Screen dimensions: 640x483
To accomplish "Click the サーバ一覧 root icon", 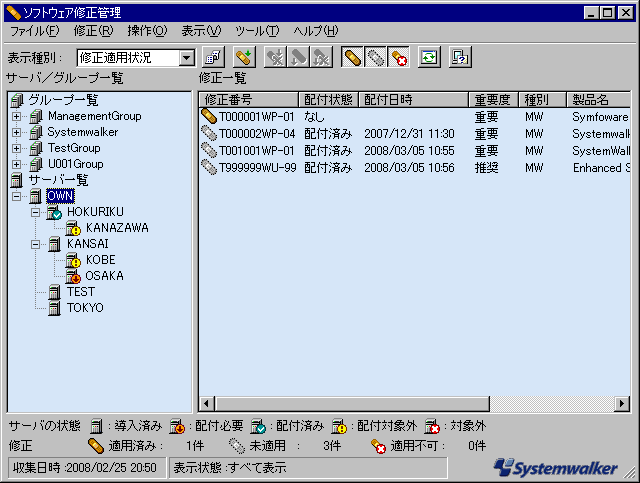I will (x=17, y=180).
